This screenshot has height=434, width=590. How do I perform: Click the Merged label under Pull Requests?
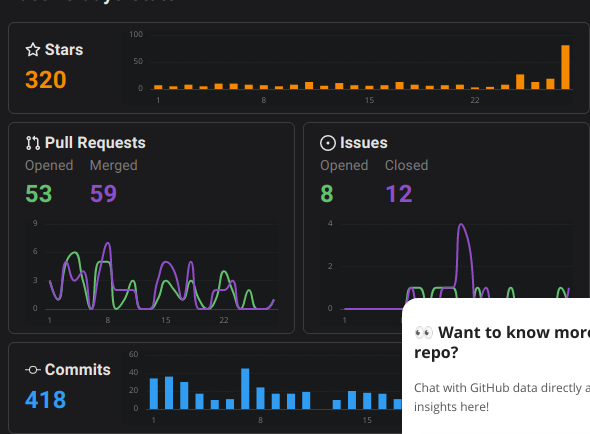tap(114, 166)
